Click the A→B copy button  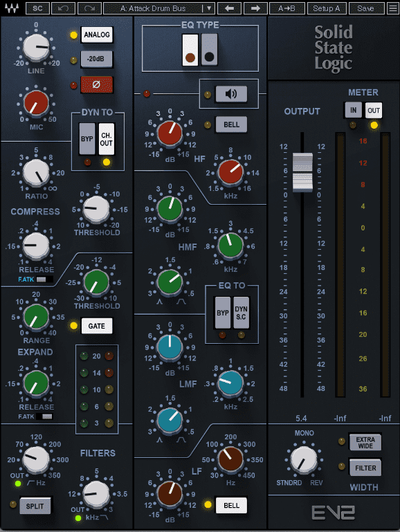tap(287, 8)
